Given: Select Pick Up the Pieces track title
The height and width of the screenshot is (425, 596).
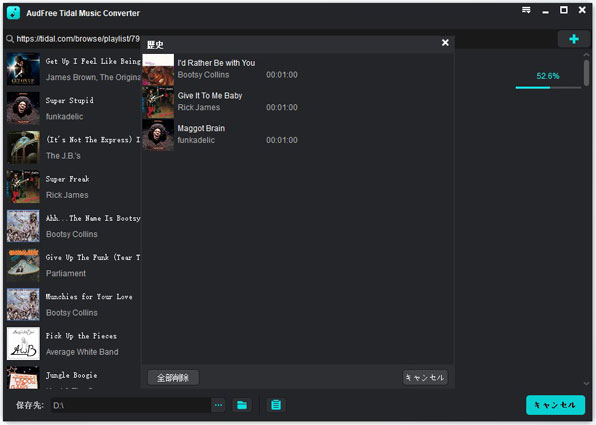Looking at the screenshot, I should point(81,336).
